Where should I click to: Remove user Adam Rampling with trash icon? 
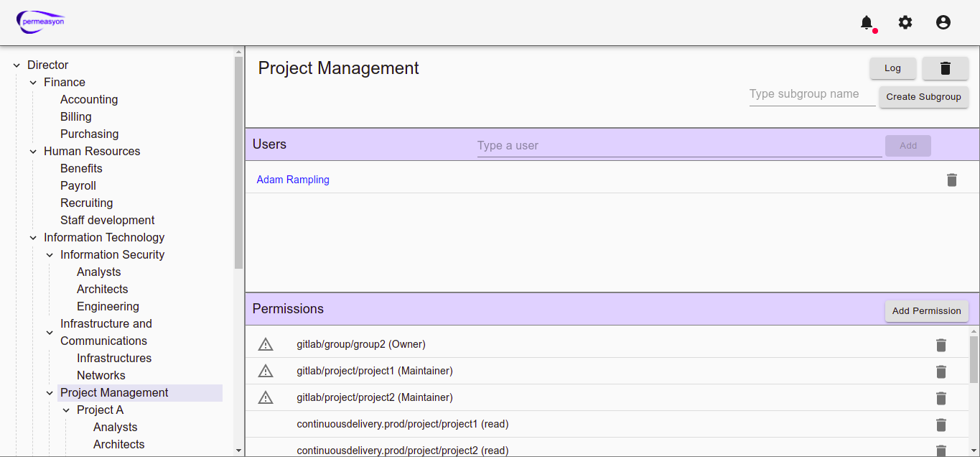(952, 180)
